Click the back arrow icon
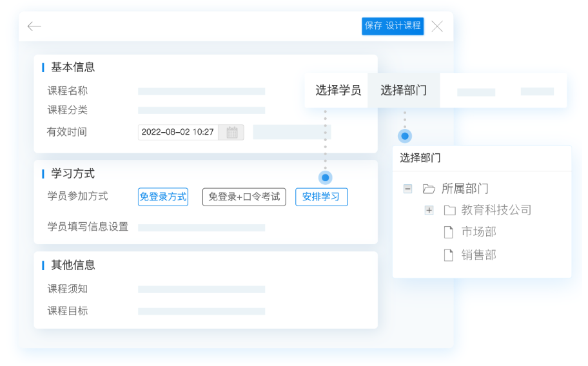 [34, 26]
